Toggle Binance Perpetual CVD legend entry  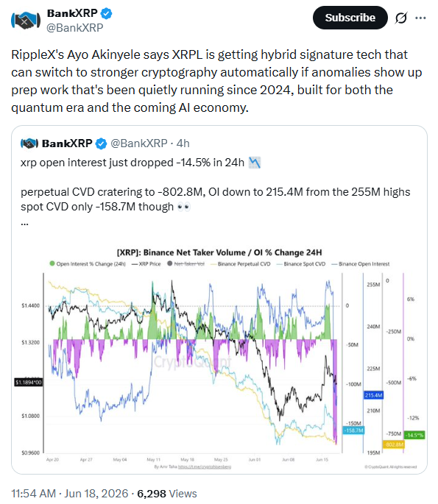pos(241,264)
